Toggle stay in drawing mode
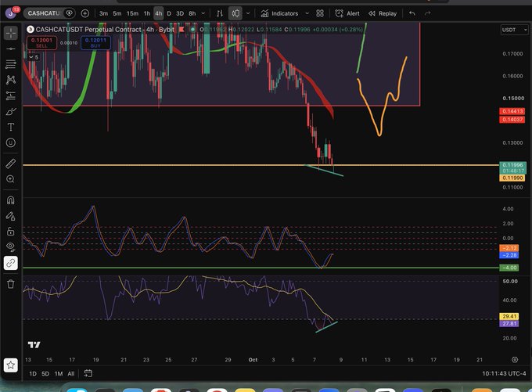Screen dimensions: 532x392 pyautogui.click(x=10, y=216)
